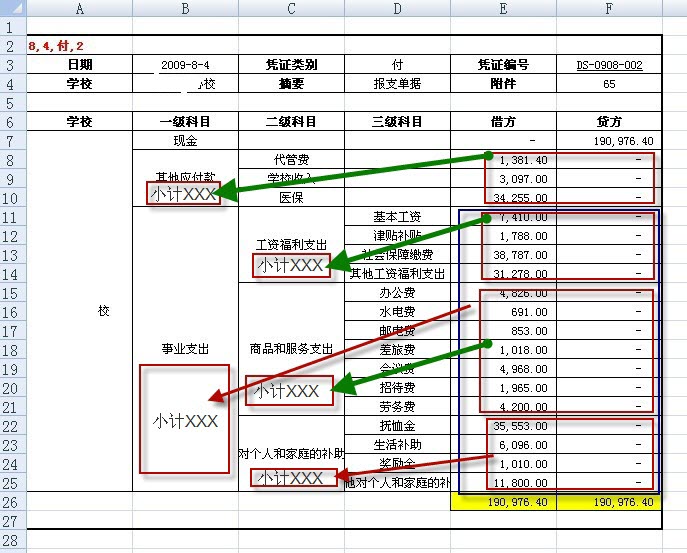Click the '贷方' header cell
Screen dimensions: 687x553
tap(609, 121)
